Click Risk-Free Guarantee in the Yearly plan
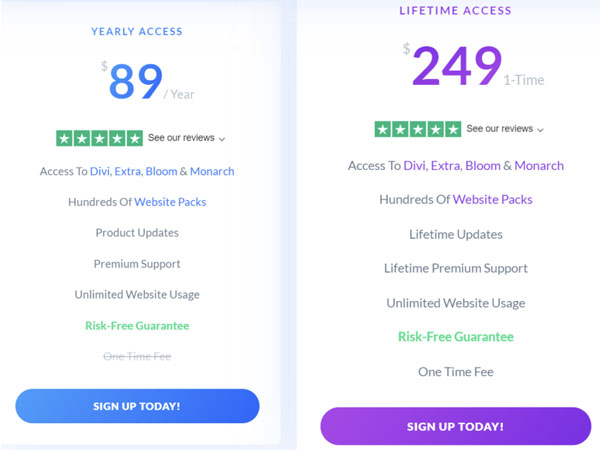 click(137, 325)
